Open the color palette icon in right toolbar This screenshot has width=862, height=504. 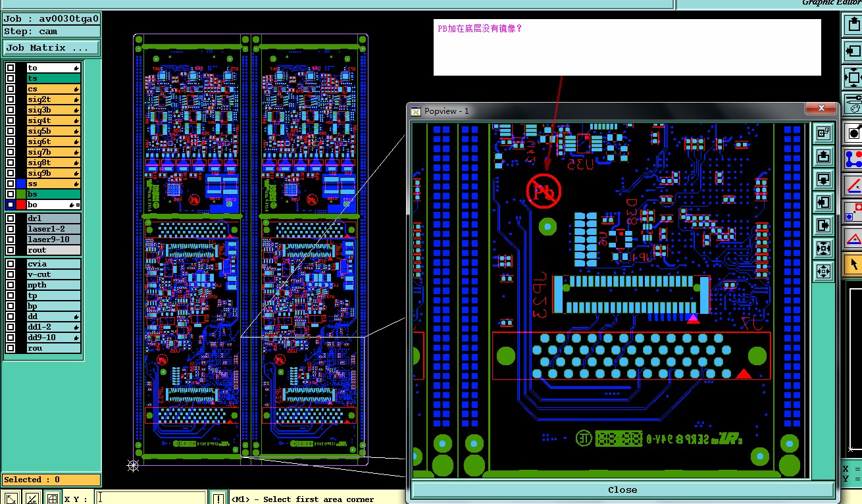pos(853,103)
